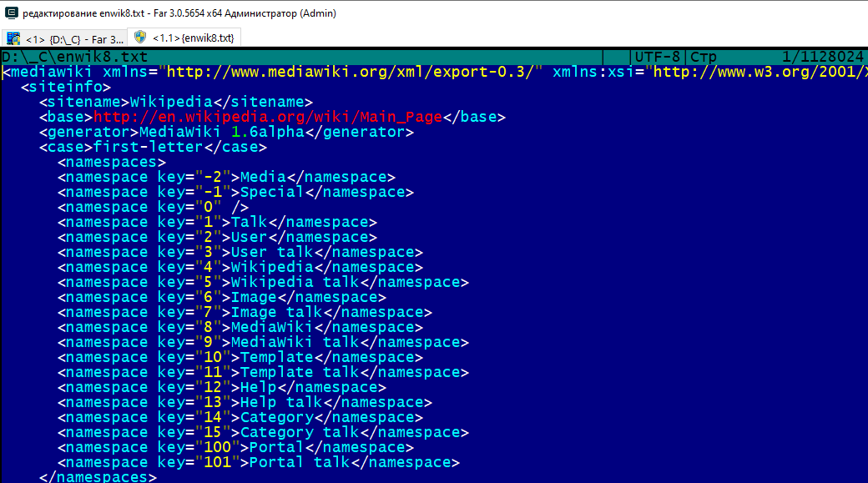Click the xmlns:xsi attribute name
868x483 pixels.
[x=593, y=72]
